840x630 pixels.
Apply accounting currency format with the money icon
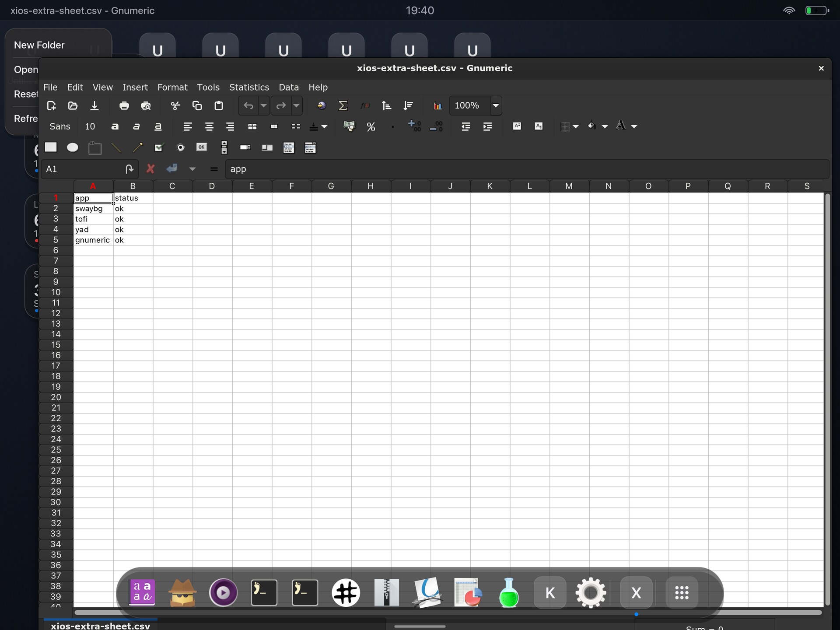point(349,126)
